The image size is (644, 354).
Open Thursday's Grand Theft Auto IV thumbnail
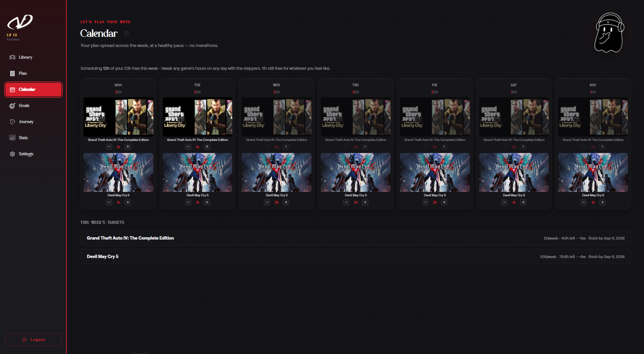point(356,117)
